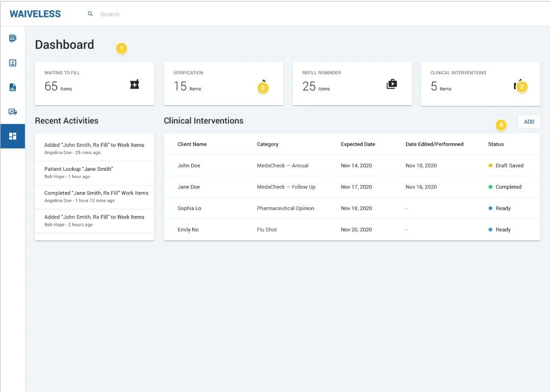550x392 pixels.
Task: Open the patient profile sidebar icon
Action: (13, 63)
